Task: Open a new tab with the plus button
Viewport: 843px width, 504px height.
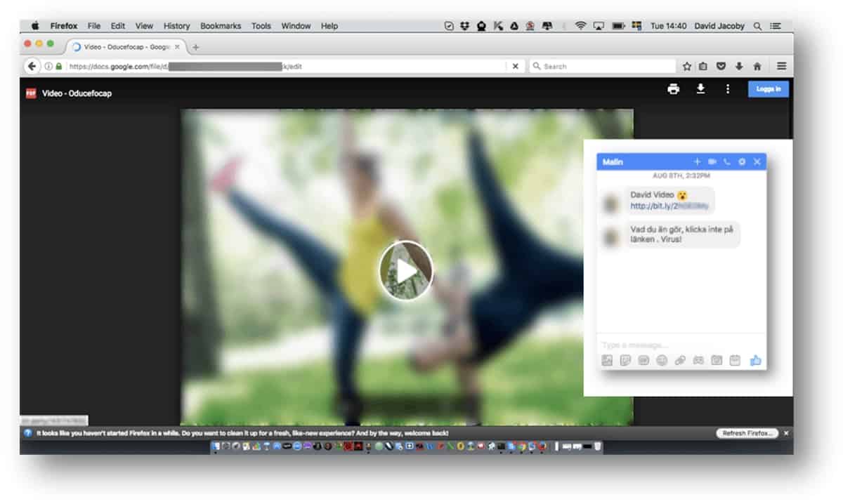Action: (196, 47)
